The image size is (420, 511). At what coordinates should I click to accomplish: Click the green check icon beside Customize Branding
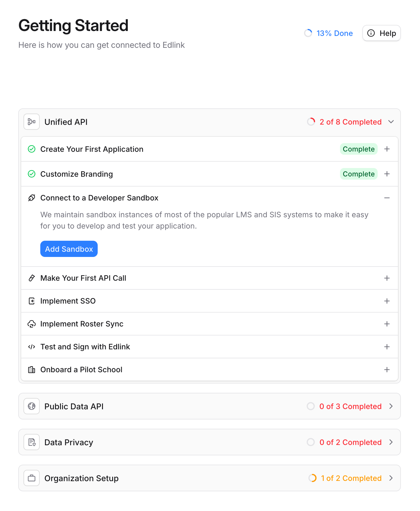[32, 174]
